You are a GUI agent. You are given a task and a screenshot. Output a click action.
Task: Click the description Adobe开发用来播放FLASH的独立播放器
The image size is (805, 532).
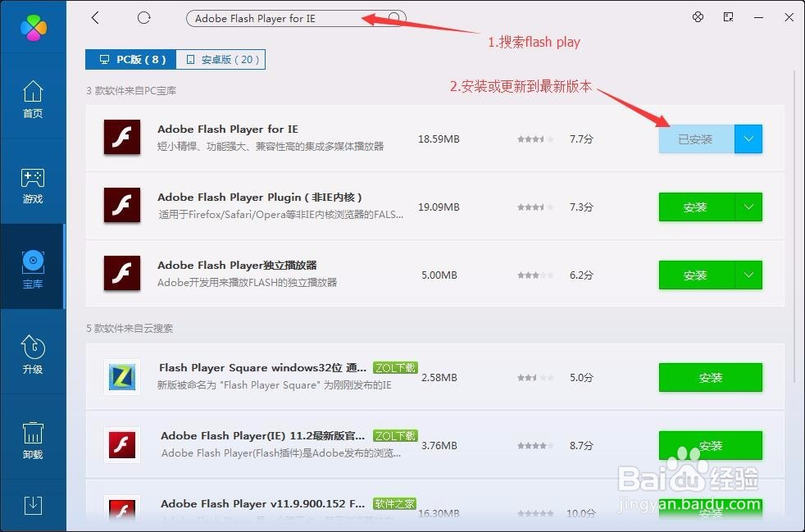click(x=247, y=283)
